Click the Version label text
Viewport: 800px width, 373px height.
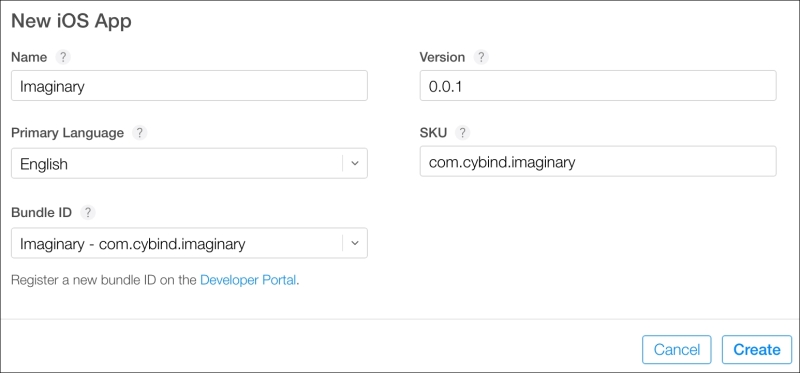pyautogui.click(x=442, y=57)
